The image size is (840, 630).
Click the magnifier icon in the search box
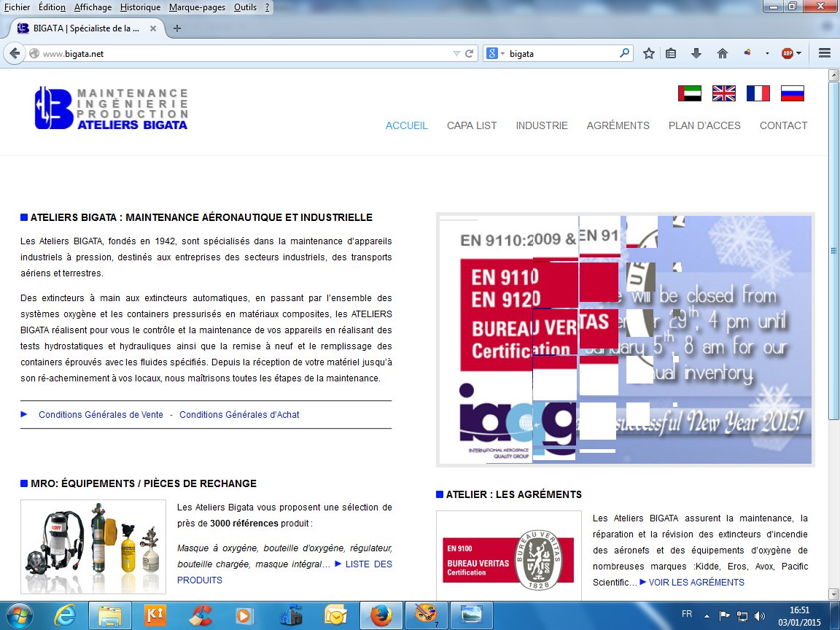click(625, 53)
